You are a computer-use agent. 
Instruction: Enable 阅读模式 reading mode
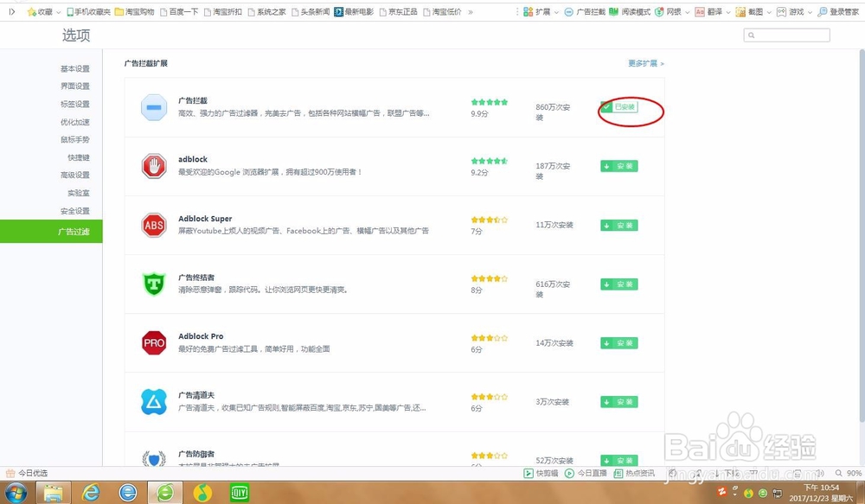[630, 11]
